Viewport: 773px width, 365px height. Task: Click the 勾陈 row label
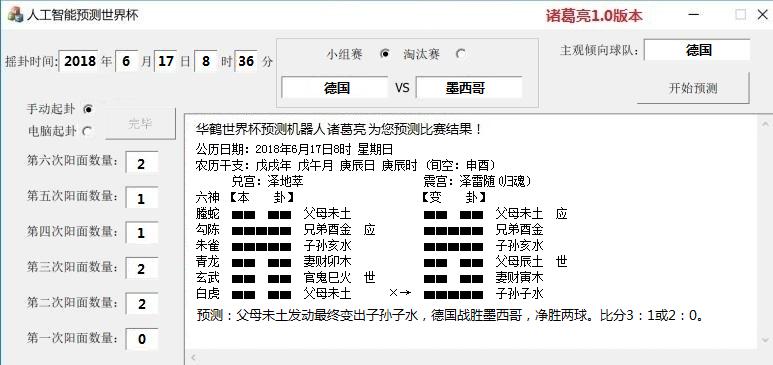click(x=208, y=230)
